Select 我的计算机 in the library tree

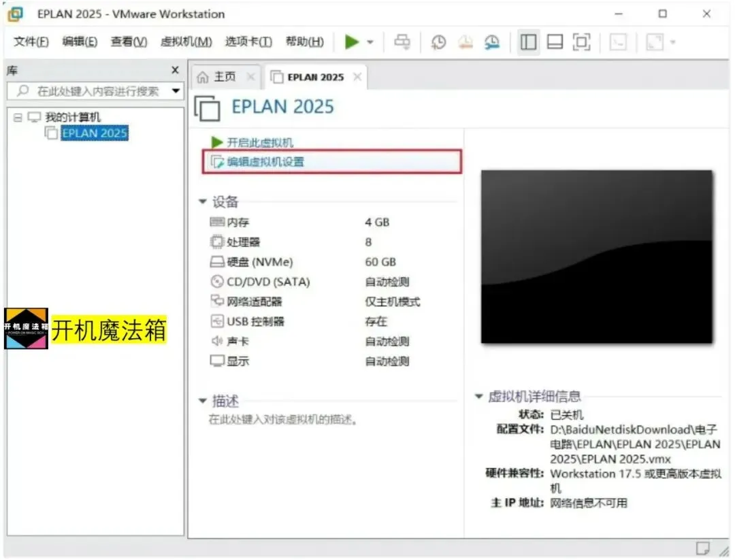tap(73, 117)
